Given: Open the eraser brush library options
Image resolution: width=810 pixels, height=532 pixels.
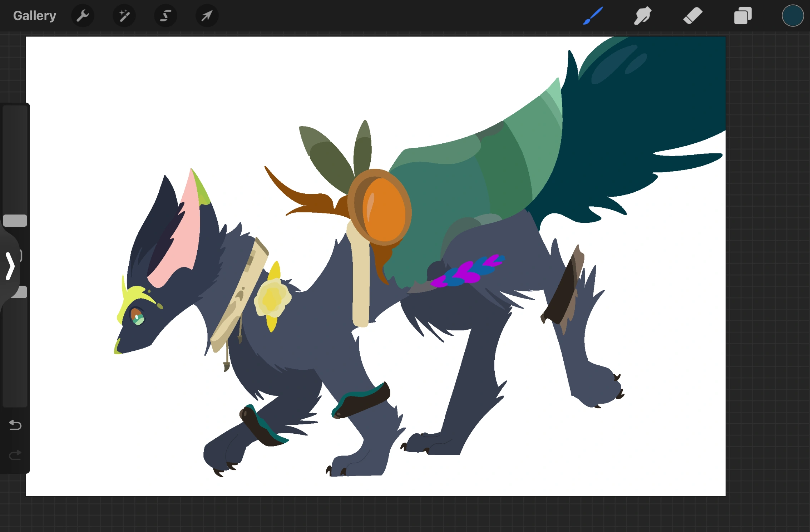Looking at the screenshot, I should [x=692, y=15].
